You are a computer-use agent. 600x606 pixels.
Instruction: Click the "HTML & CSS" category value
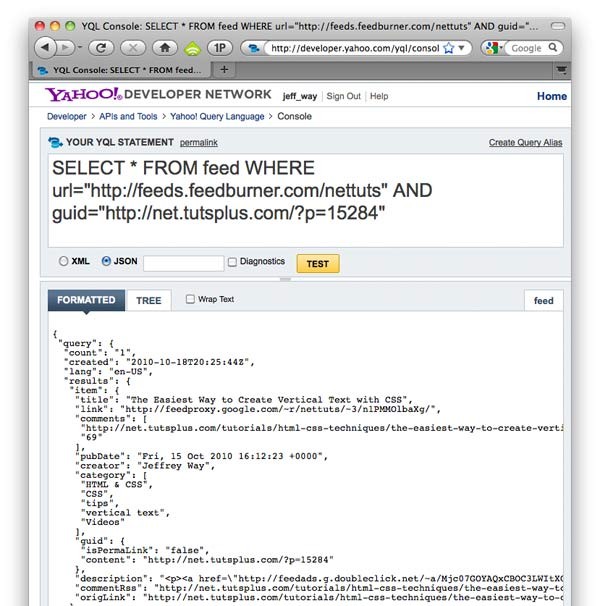(116, 485)
